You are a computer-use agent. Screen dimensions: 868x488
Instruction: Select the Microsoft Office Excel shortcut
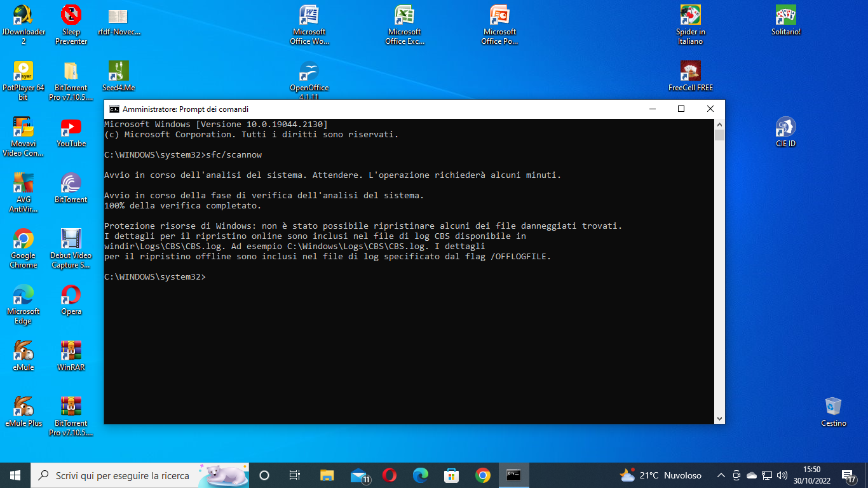point(405,24)
